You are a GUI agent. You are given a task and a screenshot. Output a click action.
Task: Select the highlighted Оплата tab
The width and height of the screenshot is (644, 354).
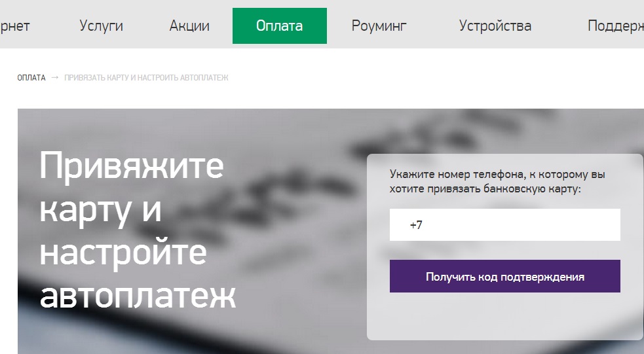[x=279, y=26]
